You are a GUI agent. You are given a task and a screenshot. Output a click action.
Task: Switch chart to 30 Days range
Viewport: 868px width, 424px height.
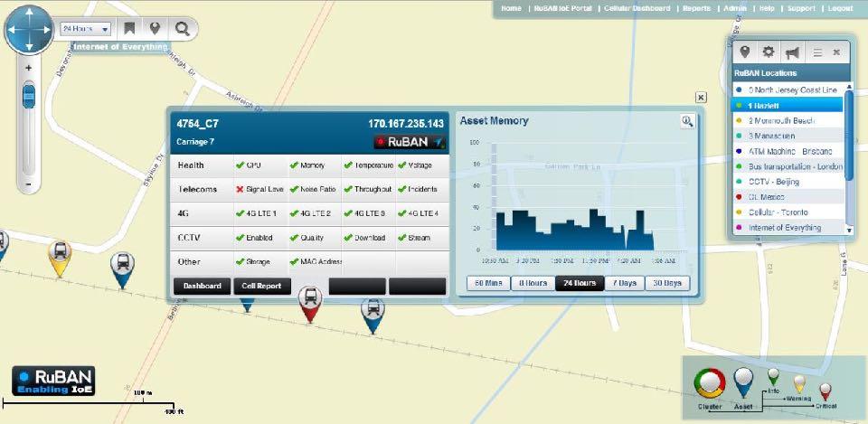tap(667, 283)
